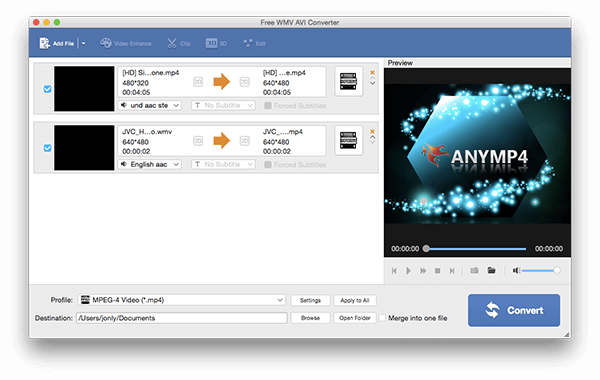Fast forward the preview
Screen dimensions: 600x380
(423, 271)
